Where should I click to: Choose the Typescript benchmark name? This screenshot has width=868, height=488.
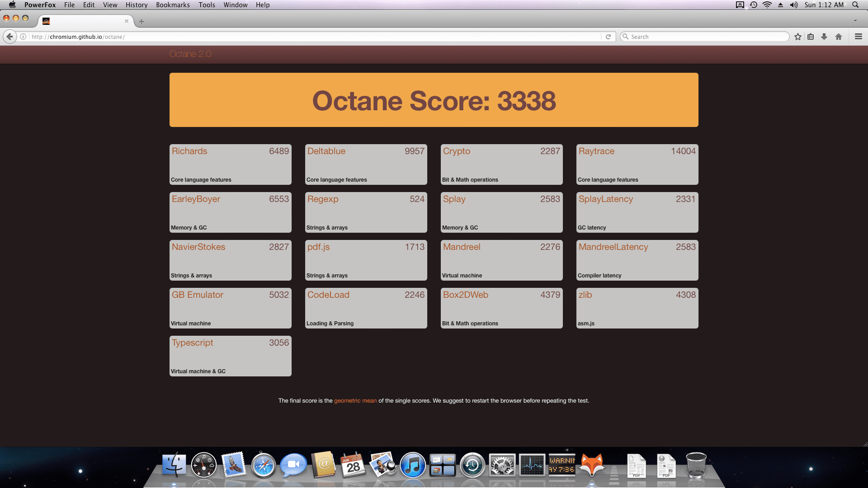tap(193, 343)
